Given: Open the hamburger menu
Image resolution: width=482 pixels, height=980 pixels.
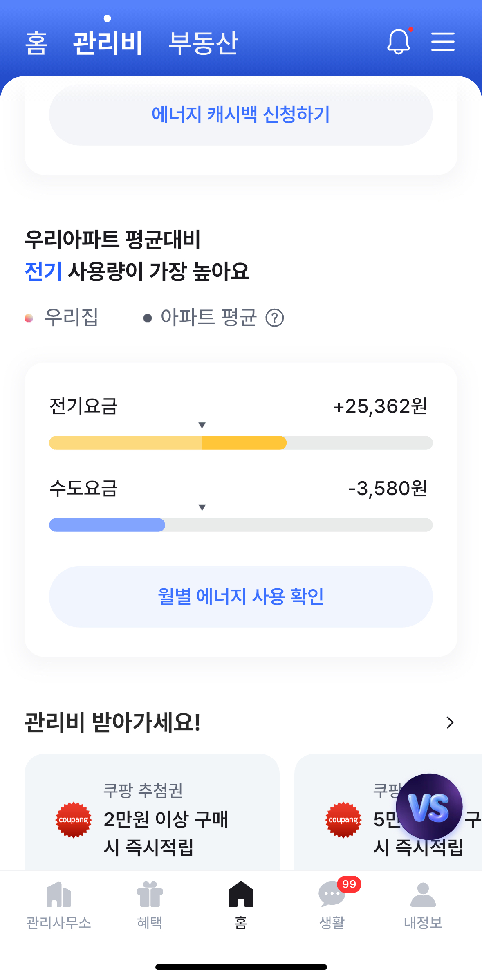Looking at the screenshot, I should click(x=443, y=42).
